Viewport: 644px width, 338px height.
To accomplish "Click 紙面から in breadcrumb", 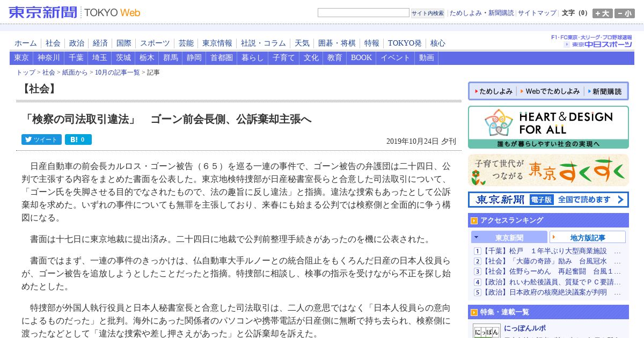I will (x=75, y=72).
